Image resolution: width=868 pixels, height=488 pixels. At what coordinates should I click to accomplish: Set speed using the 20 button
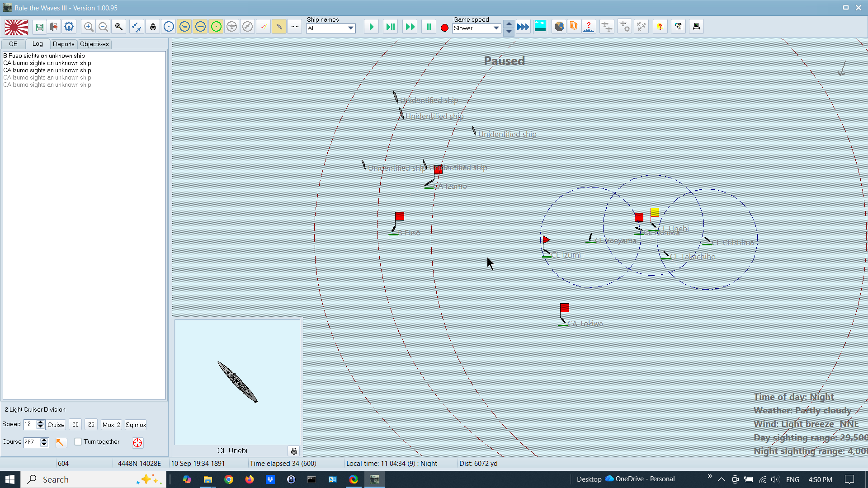75,424
